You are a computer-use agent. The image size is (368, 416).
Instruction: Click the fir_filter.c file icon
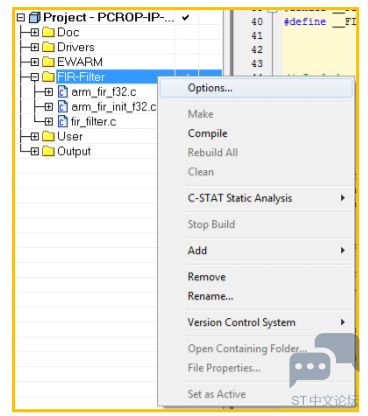pos(63,122)
